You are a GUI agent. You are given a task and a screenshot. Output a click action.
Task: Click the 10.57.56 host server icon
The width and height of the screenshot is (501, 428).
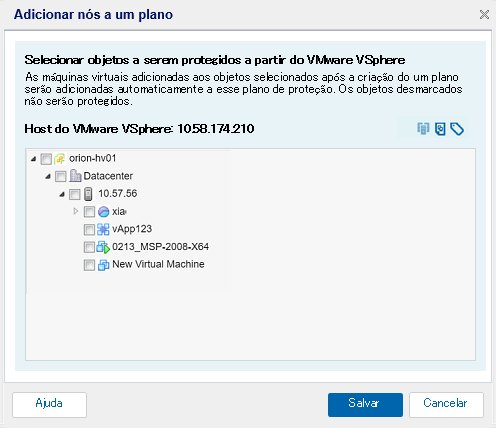pos(88,194)
